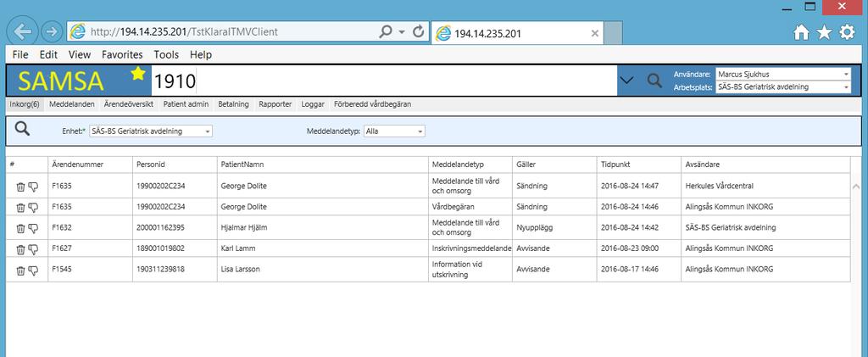
Task: Select patient name Karl Lamm
Action: point(238,248)
